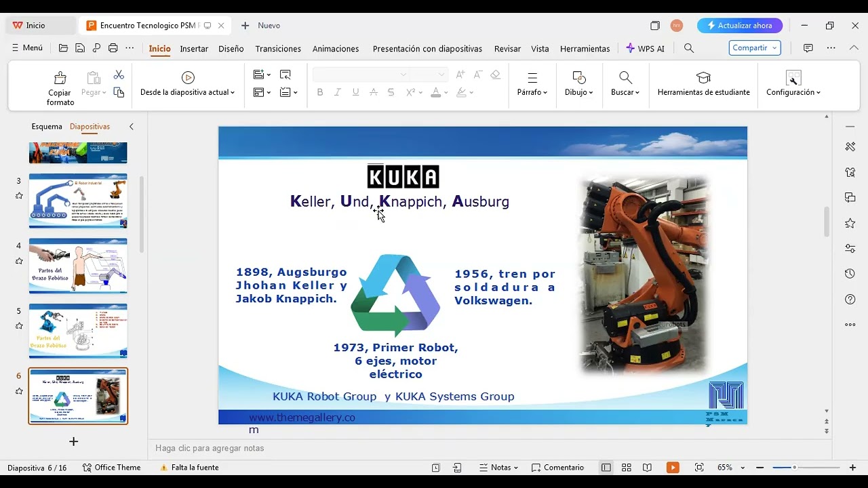868x488 pixels.
Task: Click the Compartir button
Action: (x=755, y=48)
